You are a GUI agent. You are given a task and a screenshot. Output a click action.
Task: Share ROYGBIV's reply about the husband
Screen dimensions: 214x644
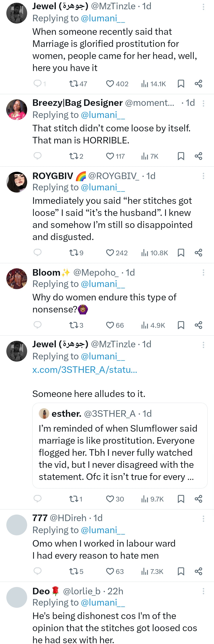(198, 253)
